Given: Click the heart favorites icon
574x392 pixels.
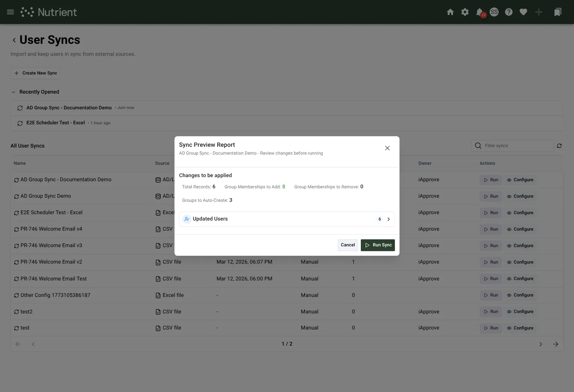Looking at the screenshot, I should 523,12.
